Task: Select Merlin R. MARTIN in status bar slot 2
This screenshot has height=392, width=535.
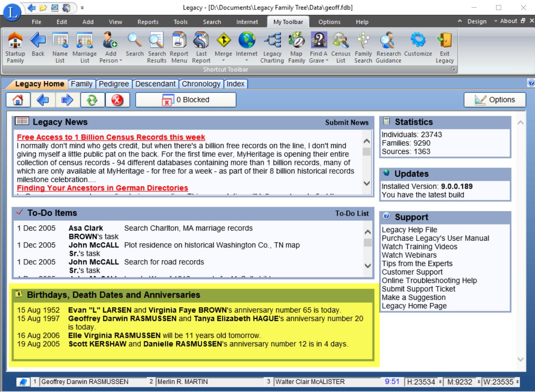Action: (209, 382)
